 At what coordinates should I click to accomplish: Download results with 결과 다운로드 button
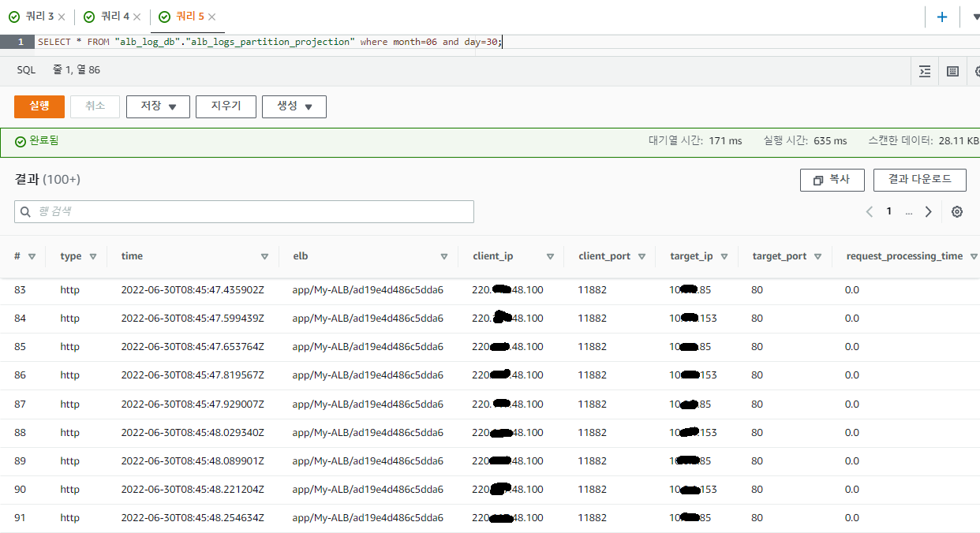(920, 180)
